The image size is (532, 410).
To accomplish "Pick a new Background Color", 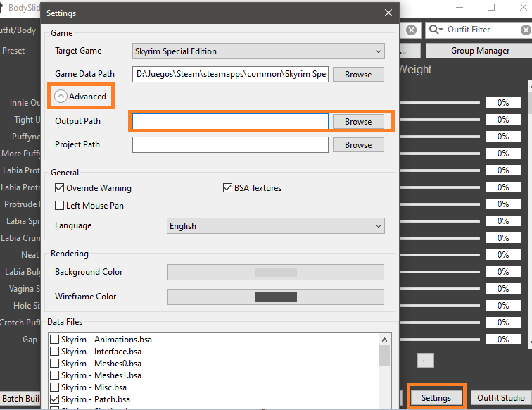I will [x=276, y=273].
